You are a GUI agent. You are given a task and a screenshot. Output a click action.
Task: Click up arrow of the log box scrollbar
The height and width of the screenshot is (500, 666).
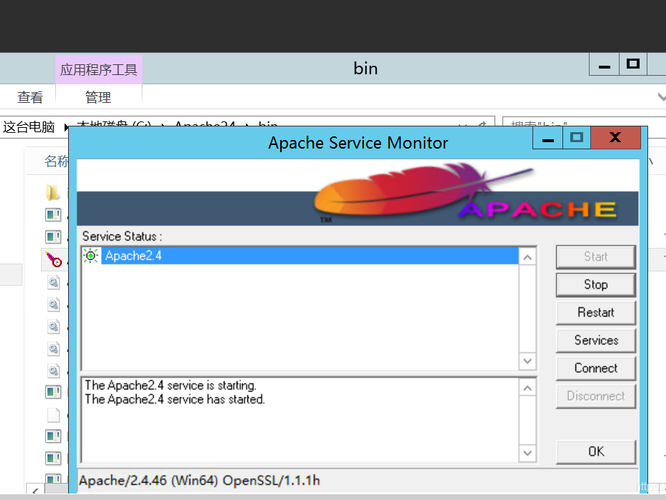[528, 388]
